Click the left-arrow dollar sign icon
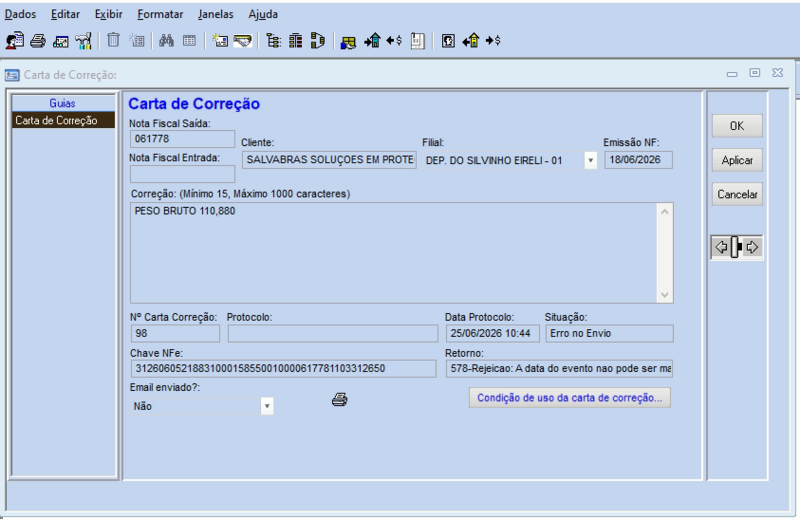 point(394,40)
